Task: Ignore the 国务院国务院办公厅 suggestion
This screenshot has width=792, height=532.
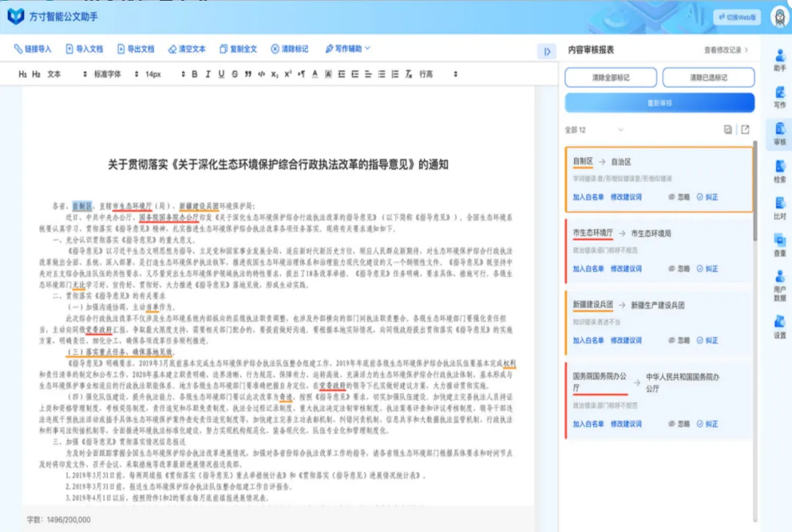Action: click(x=679, y=424)
